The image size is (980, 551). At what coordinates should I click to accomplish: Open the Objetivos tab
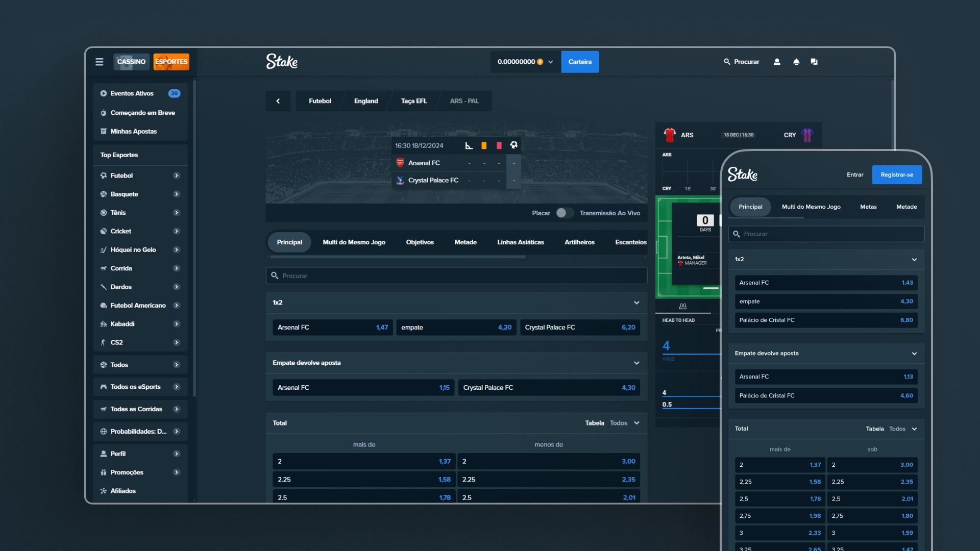[420, 242]
